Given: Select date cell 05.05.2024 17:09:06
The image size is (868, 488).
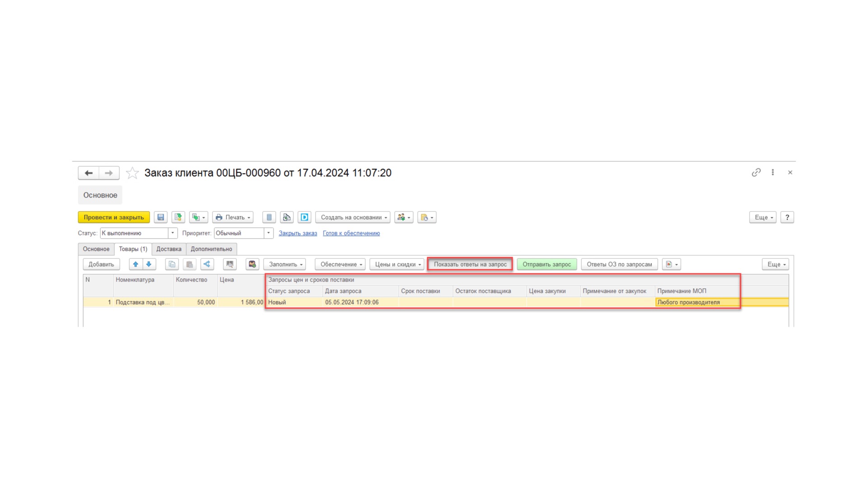Looking at the screenshot, I should click(361, 302).
